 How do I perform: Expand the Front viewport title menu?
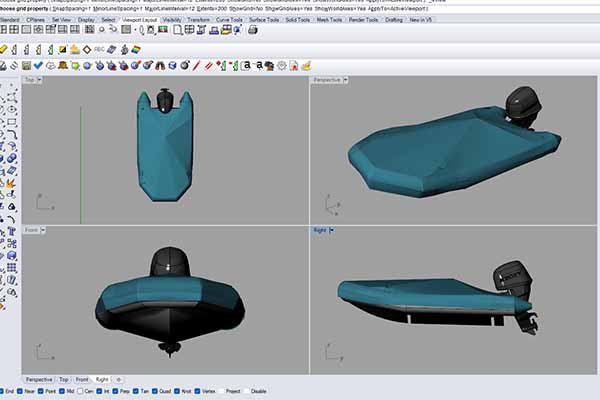pos(31,230)
